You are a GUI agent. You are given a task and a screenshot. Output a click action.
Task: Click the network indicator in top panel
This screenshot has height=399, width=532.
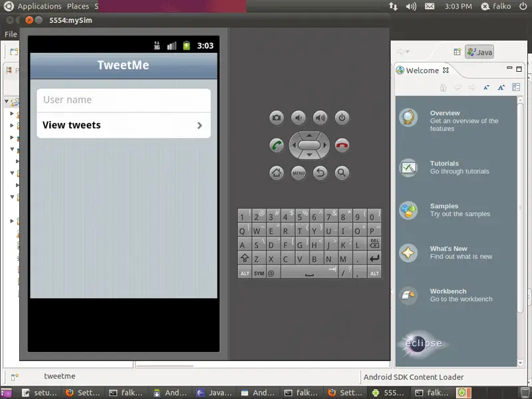pos(393,6)
